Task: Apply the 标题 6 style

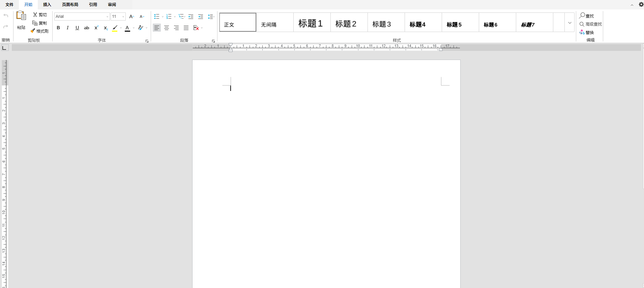Action: 497,22
